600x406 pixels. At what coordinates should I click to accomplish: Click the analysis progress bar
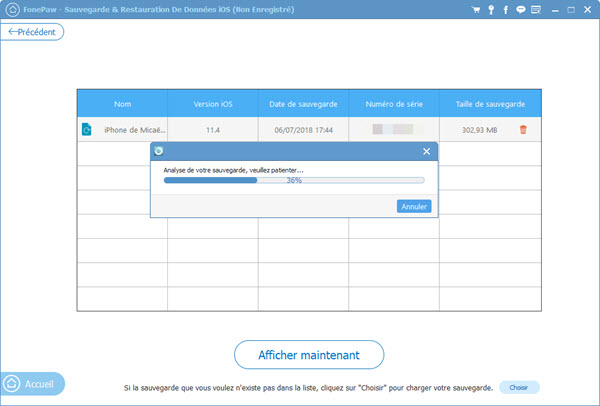pyautogui.click(x=293, y=181)
